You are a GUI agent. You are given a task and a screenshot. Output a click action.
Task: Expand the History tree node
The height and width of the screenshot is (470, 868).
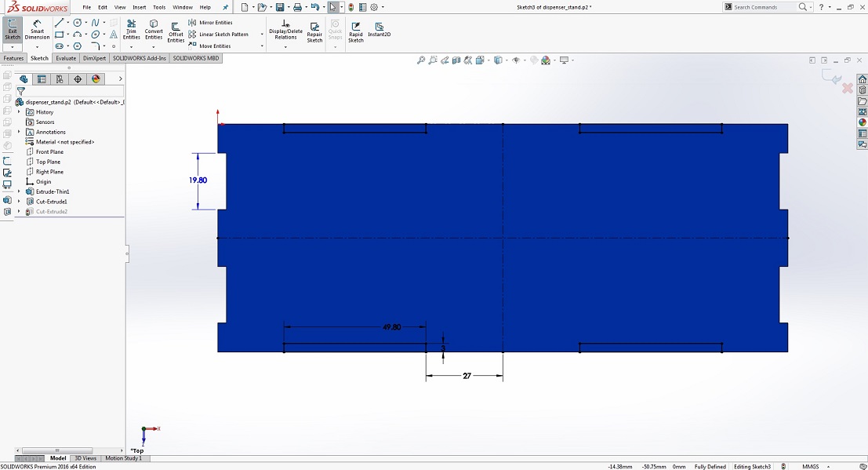tap(19, 112)
